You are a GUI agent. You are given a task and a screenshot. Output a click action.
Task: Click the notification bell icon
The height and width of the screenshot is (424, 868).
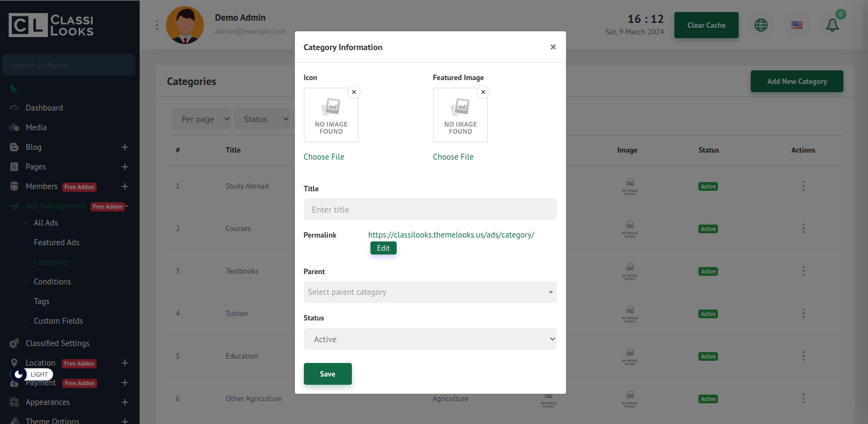(x=832, y=25)
